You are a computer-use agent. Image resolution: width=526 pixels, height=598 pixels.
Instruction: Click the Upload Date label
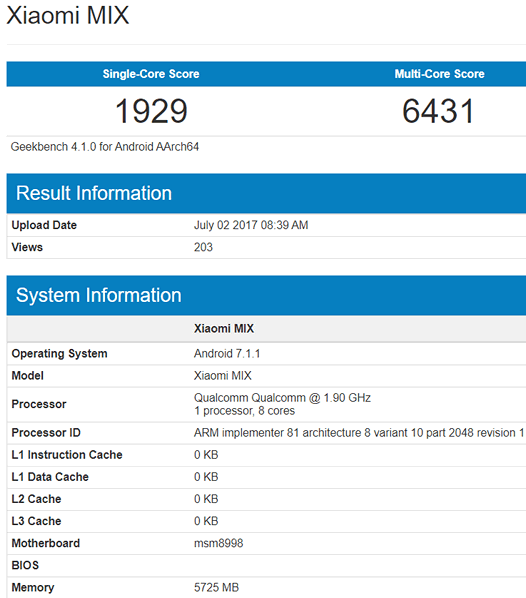point(44,225)
